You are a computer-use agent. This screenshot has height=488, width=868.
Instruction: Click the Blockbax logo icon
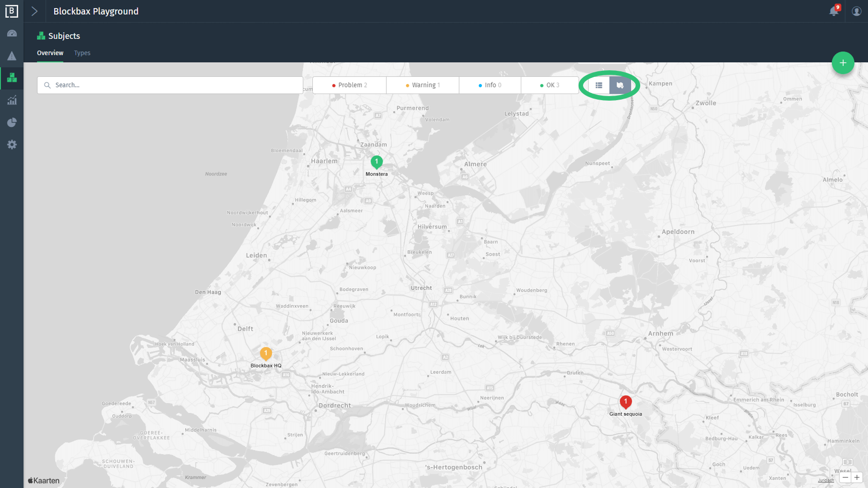click(12, 11)
